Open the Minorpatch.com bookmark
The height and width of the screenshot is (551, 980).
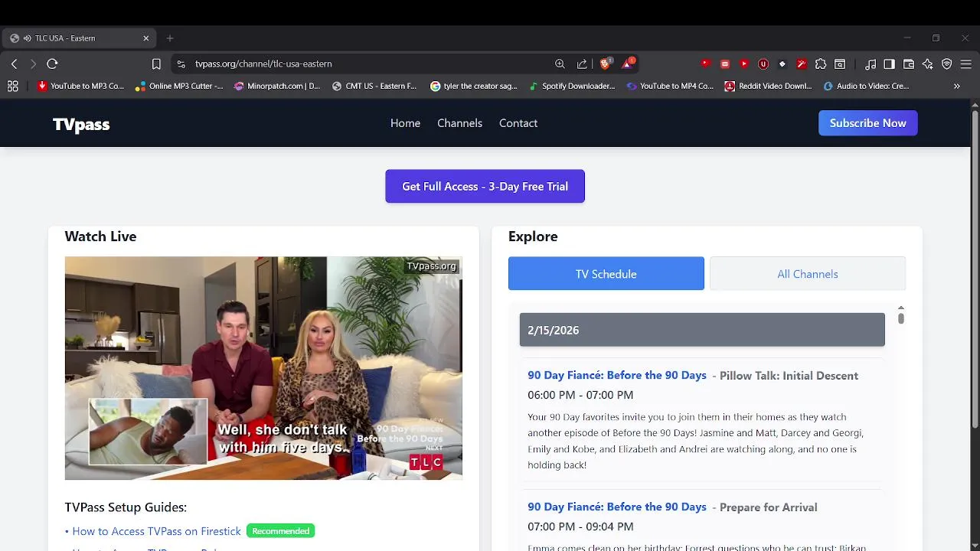(x=277, y=86)
